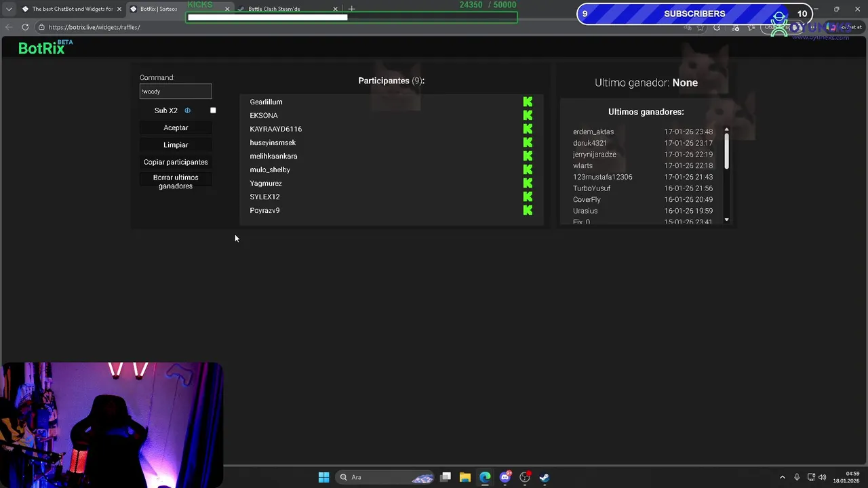The width and height of the screenshot is (868, 488).
Task: Click winner entry 'erdem_aktas'
Action: 593,131
